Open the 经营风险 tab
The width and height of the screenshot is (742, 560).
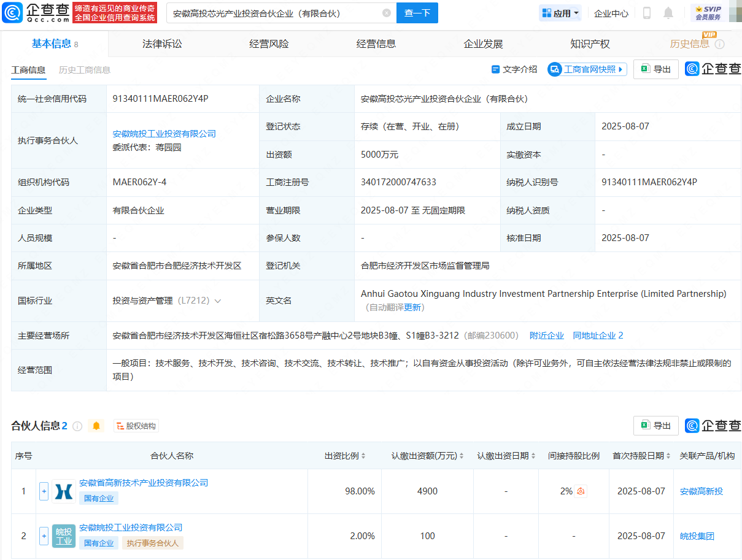(269, 44)
